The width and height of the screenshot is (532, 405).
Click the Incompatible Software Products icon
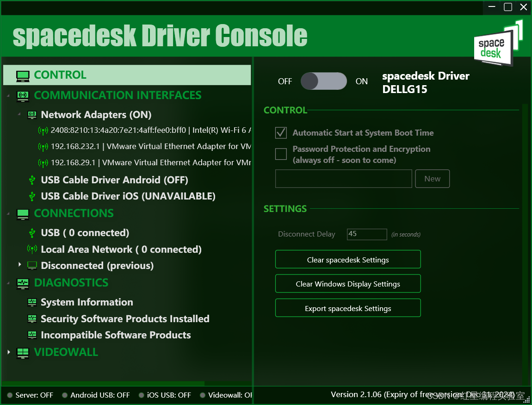pyautogui.click(x=32, y=335)
